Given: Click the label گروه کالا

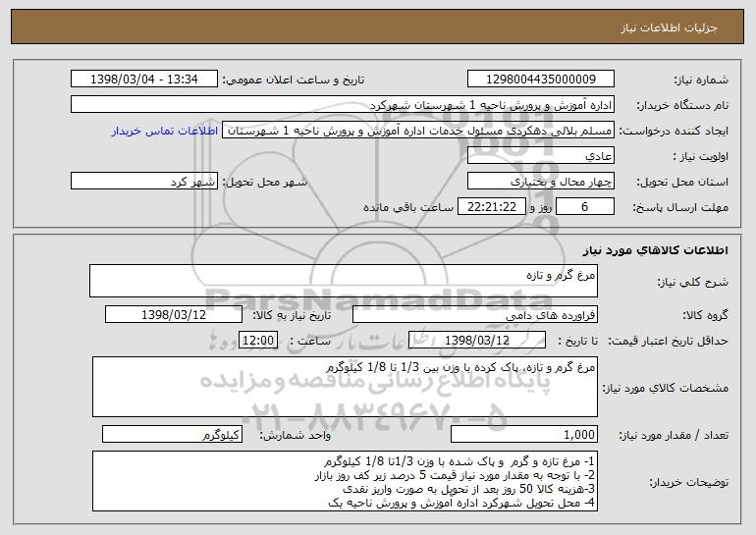Looking at the screenshot, I should pyautogui.click(x=705, y=315).
